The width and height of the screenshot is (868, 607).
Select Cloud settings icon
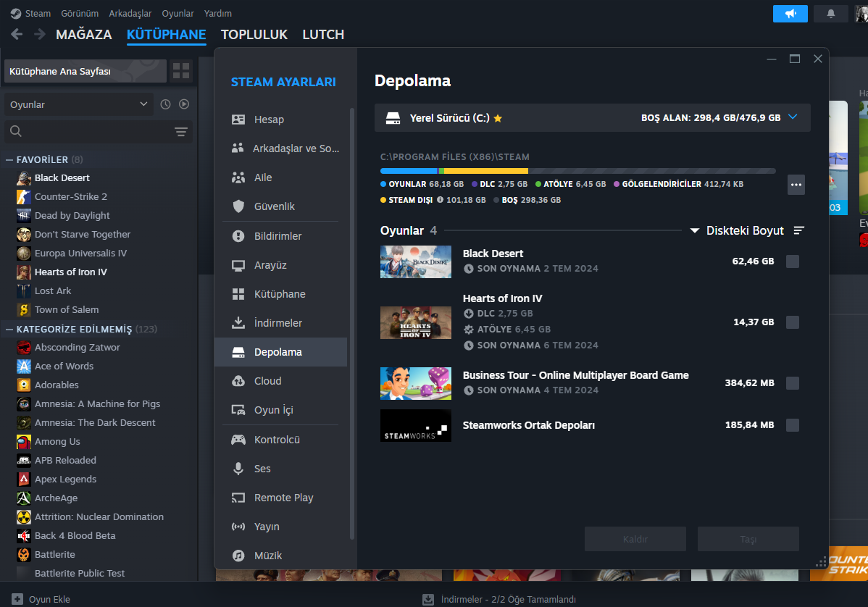238,381
